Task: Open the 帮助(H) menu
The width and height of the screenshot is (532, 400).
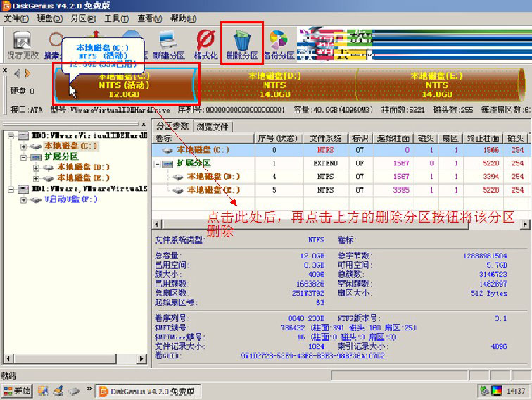Action: pos(183,18)
